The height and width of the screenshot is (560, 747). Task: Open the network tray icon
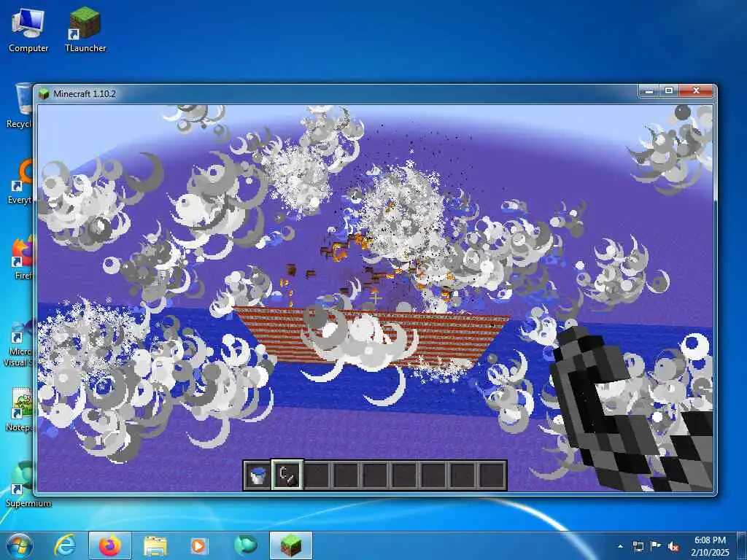click(638, 546)
